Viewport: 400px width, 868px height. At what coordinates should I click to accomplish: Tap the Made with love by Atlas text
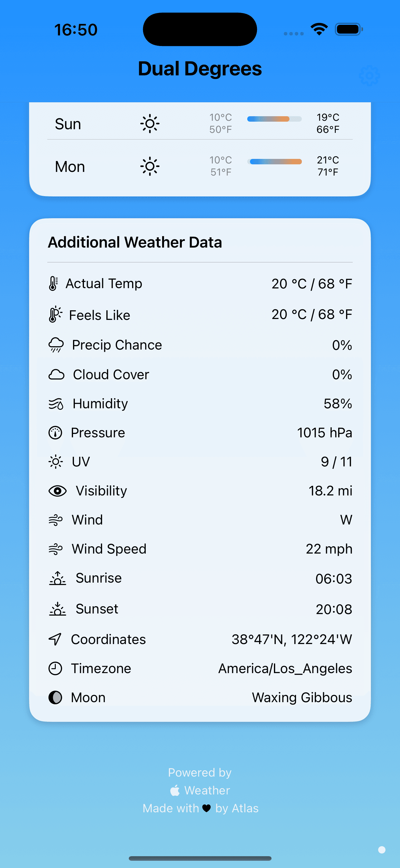click(x=200, y=808)
